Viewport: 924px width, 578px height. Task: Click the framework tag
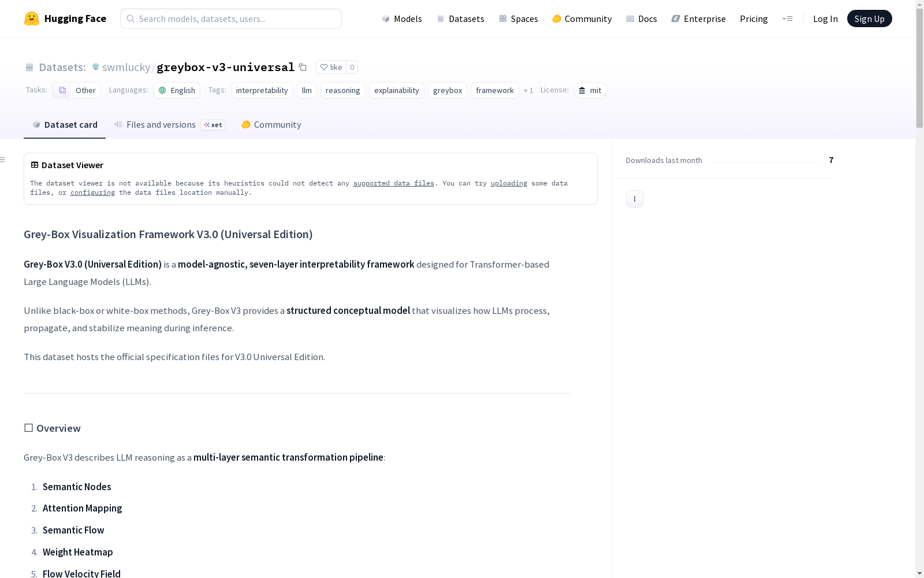pos(495,90)
